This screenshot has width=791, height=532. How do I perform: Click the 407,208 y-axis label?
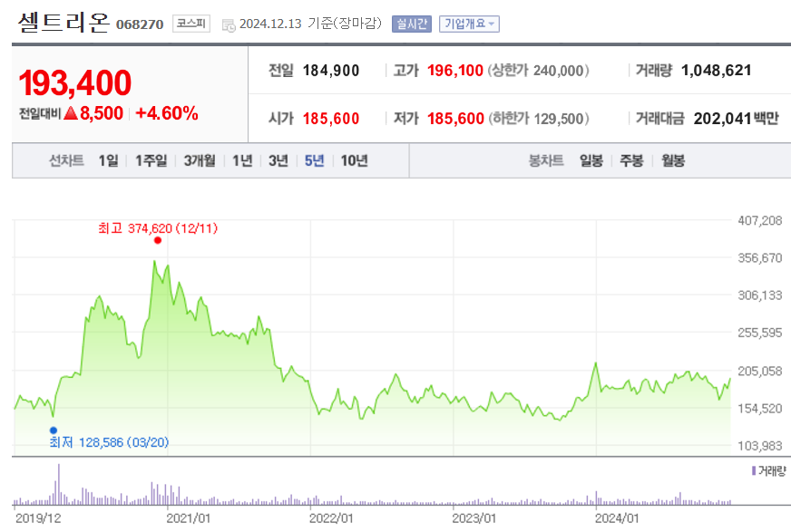[x=760, y=220]
